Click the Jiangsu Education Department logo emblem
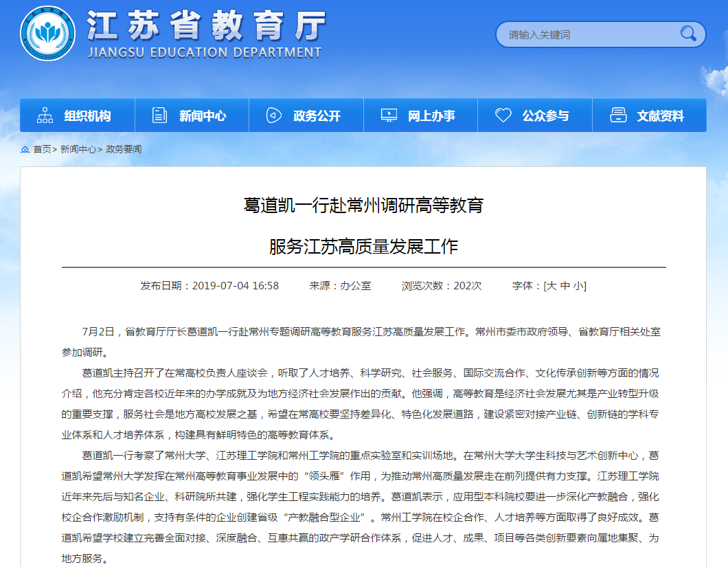 click(x=47, y=34)
